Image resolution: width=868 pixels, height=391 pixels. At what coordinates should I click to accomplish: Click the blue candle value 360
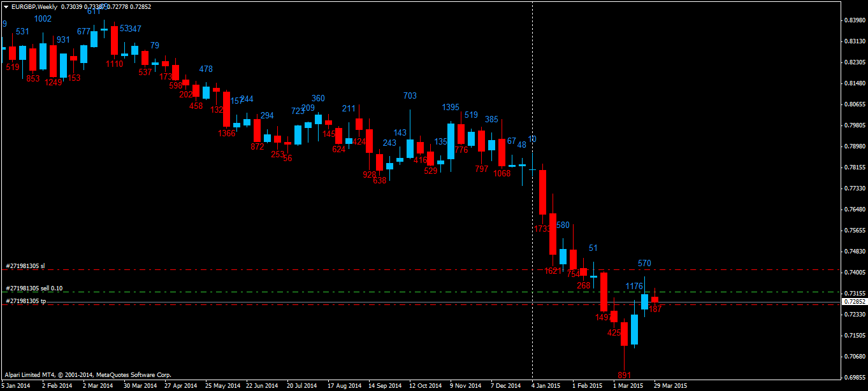[318, 99]
